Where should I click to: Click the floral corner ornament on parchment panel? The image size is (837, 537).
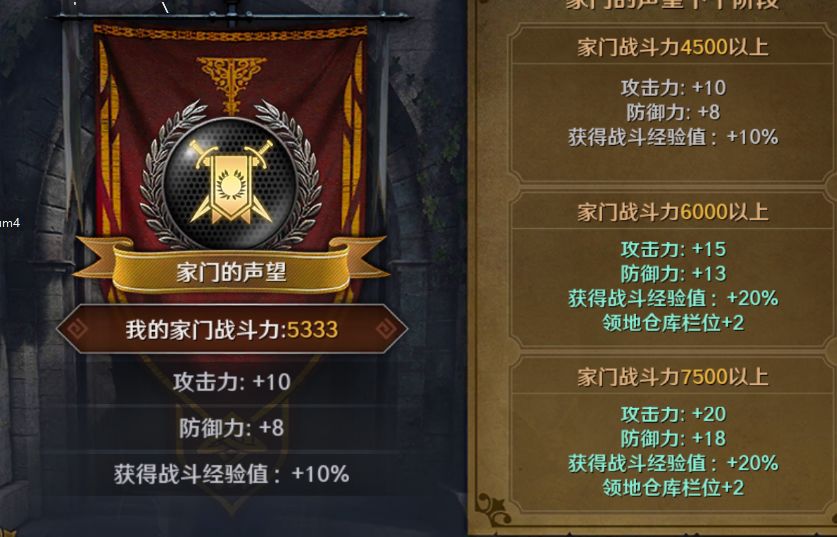point(491,508)
